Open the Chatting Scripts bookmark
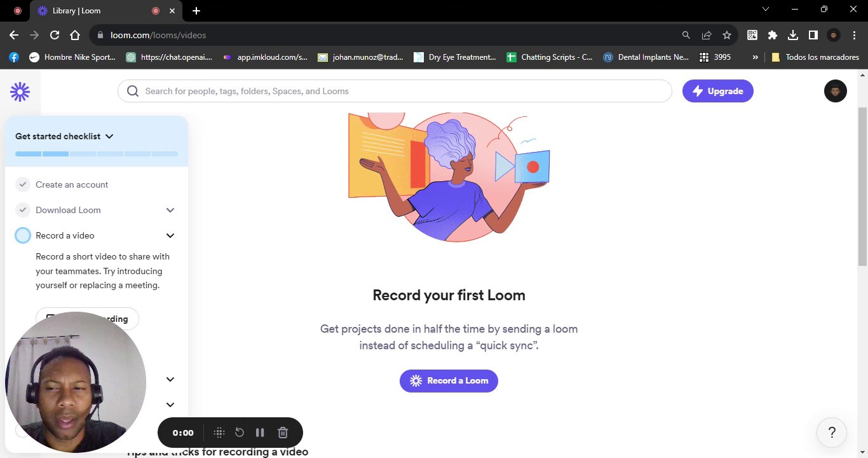This screenshot has width=868, height=458. [550, 57]
